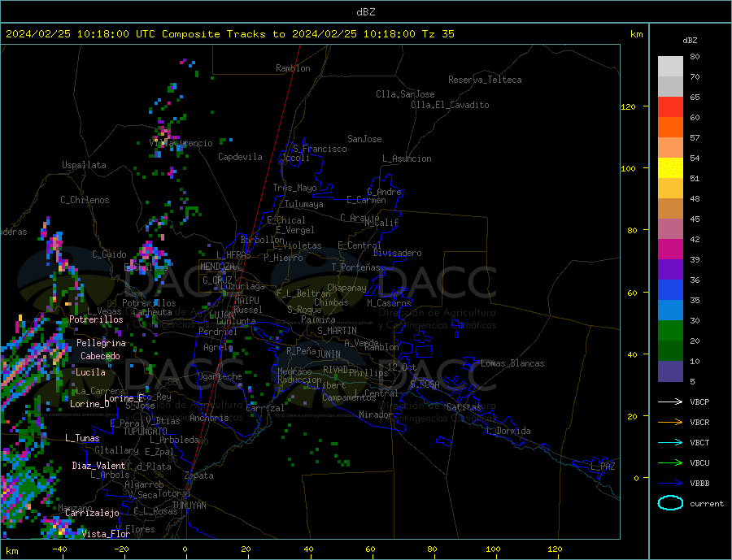Click the blue VBBB arrow symbol
The image size is (732, 560).
point(670,483)
